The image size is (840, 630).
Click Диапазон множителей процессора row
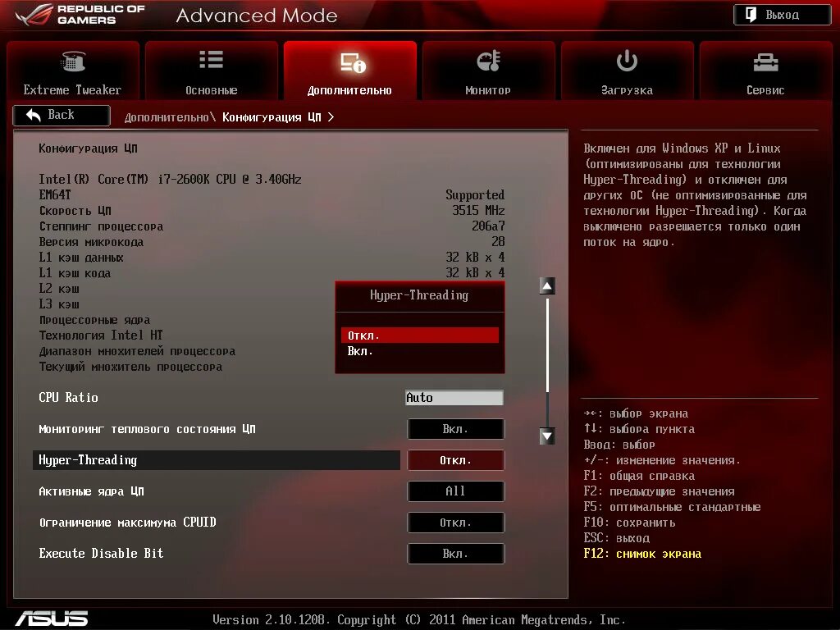click(137, 351)
